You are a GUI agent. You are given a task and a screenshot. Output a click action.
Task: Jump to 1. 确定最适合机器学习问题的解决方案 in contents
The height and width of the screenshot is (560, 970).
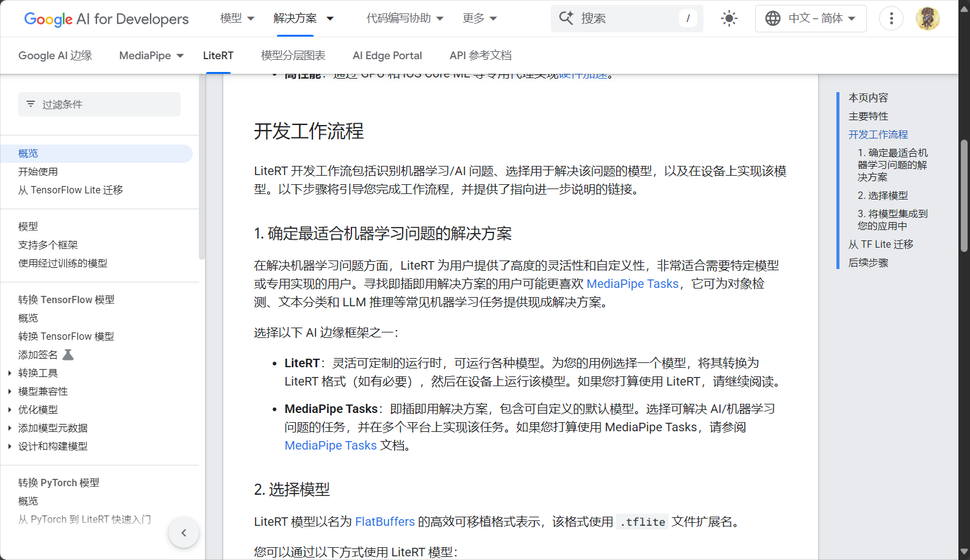893,165
